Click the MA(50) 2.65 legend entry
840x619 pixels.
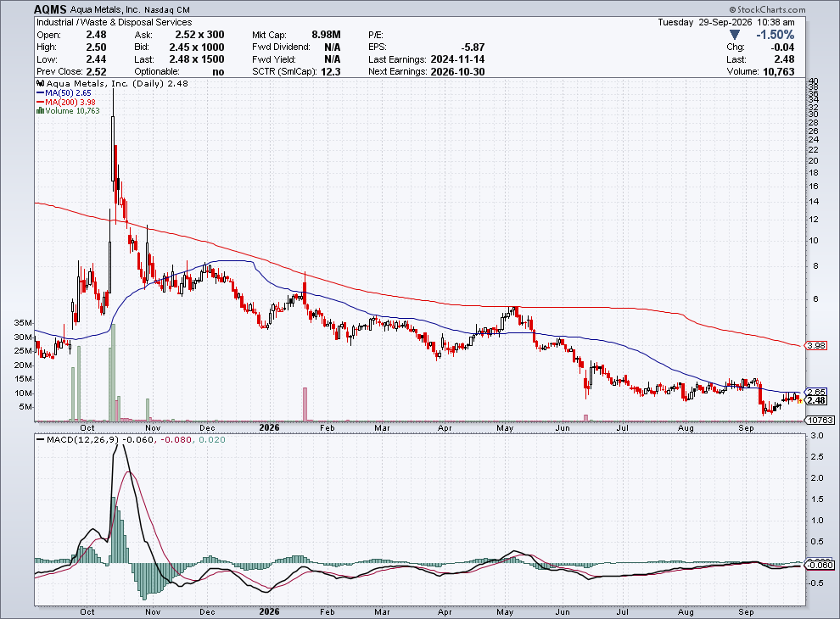68,92
